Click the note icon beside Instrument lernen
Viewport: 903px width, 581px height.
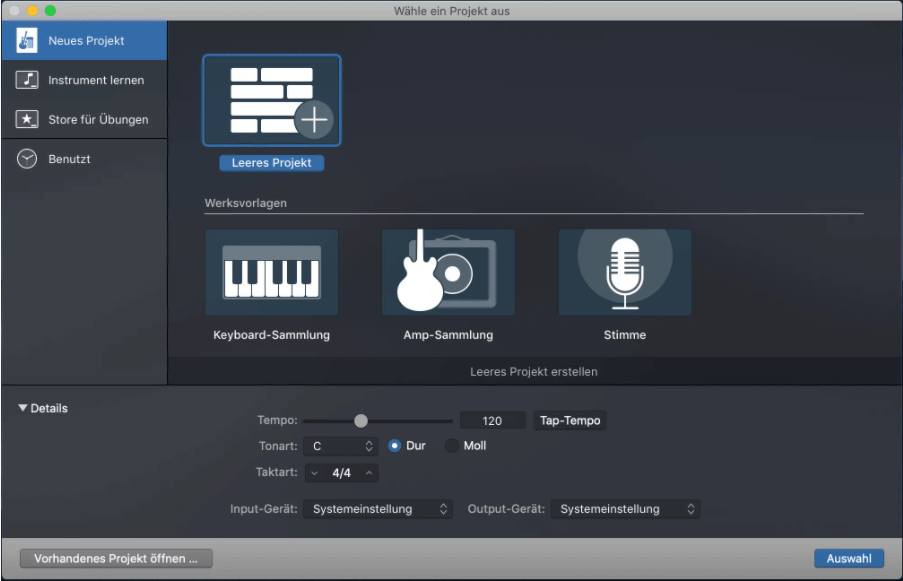pyautogui.click(x=27, y=79)
